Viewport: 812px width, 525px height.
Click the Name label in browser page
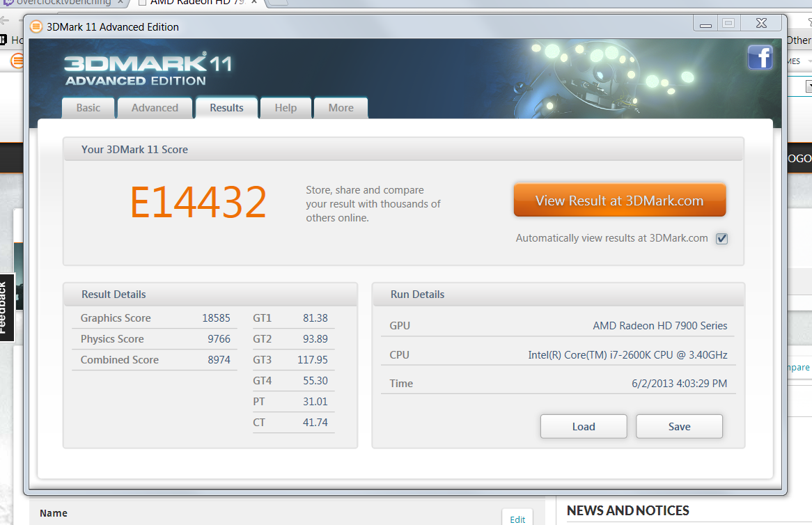54,513
